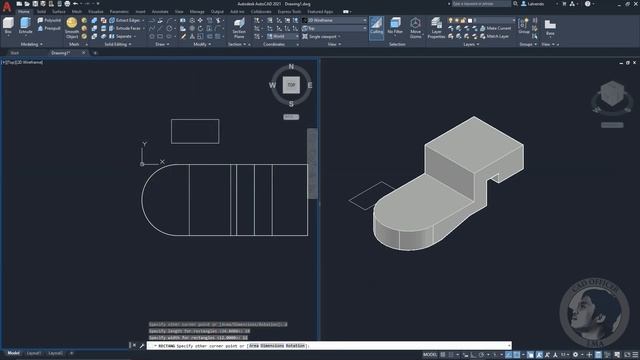Click the W direction on the compass

click(x=272, y=85)
